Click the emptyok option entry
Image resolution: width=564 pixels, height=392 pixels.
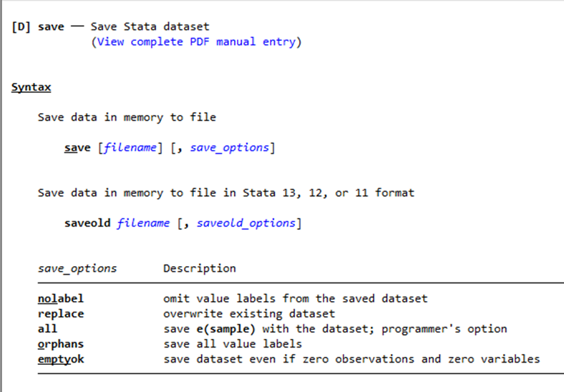pos(60,359)
